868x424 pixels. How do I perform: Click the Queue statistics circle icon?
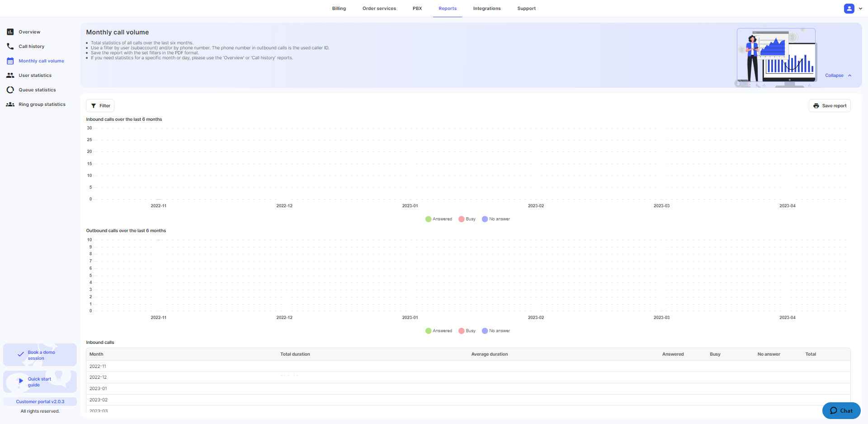(x=10, y=90)
